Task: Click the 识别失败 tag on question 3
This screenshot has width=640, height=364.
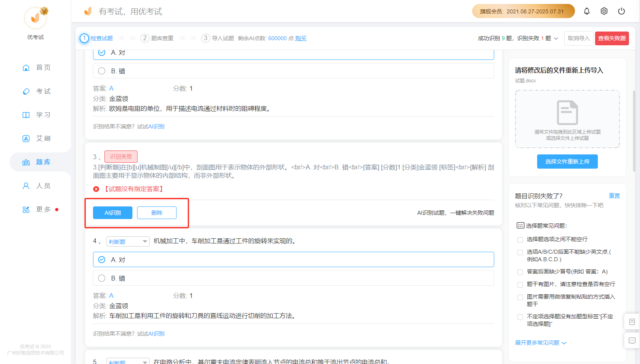Action: [121, 156]
